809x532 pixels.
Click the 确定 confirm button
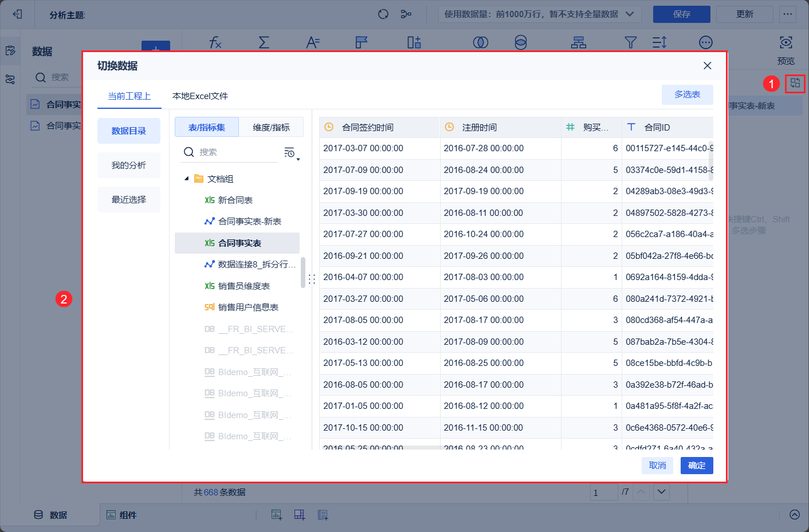click(696, 466)
